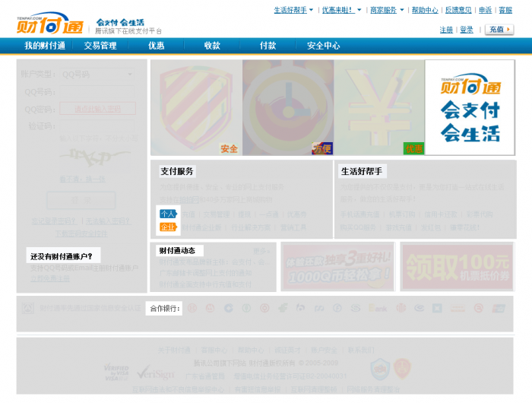Viewport: 532px width, 403px height.
Task: Click the 验证码 input field
Action: click(97, 126)
